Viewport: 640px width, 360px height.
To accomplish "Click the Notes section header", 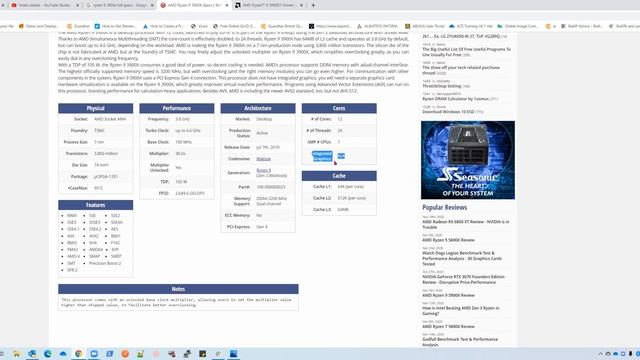I will (178, 289).
